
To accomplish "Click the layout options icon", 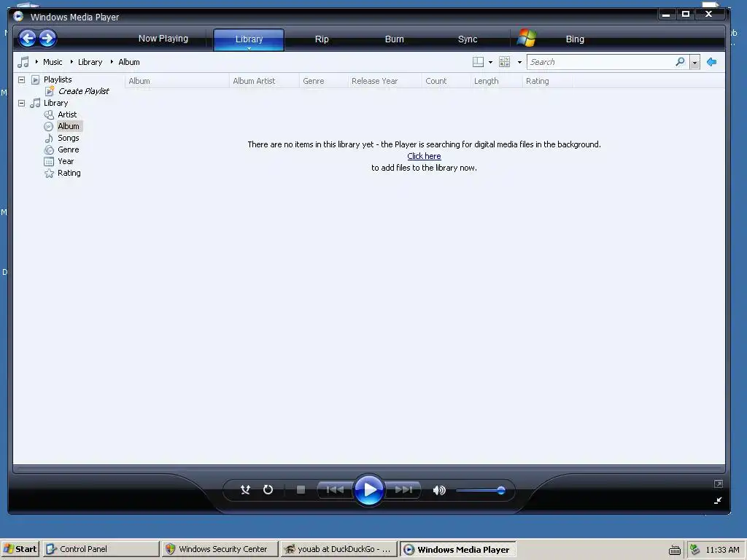I will point(478,62).
